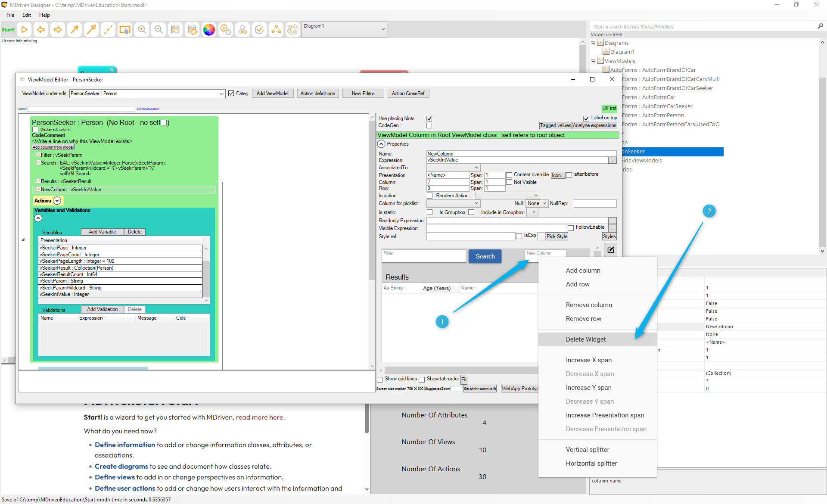This screenshot has height=504, width=827.
Task: Toggle the Use placing hints checkbox
Action: pyautogui.click(x=429, y=118)
